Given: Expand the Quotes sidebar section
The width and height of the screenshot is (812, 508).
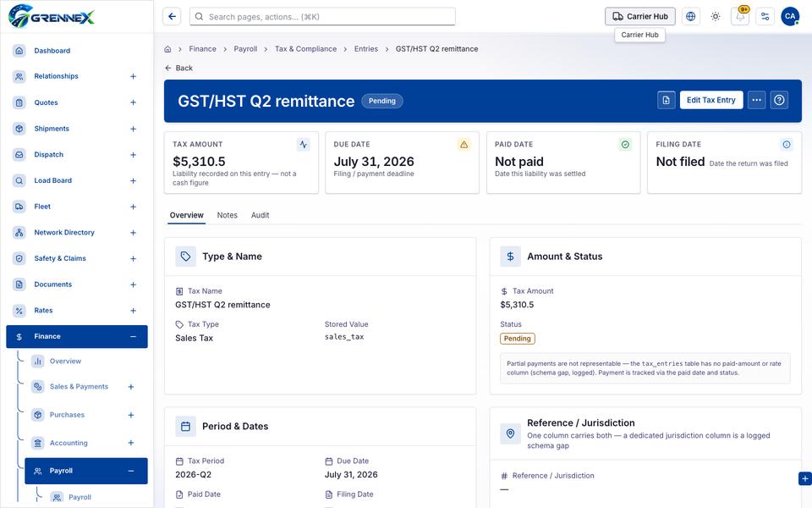Looking at the screenshot, I should pos(133,102).
